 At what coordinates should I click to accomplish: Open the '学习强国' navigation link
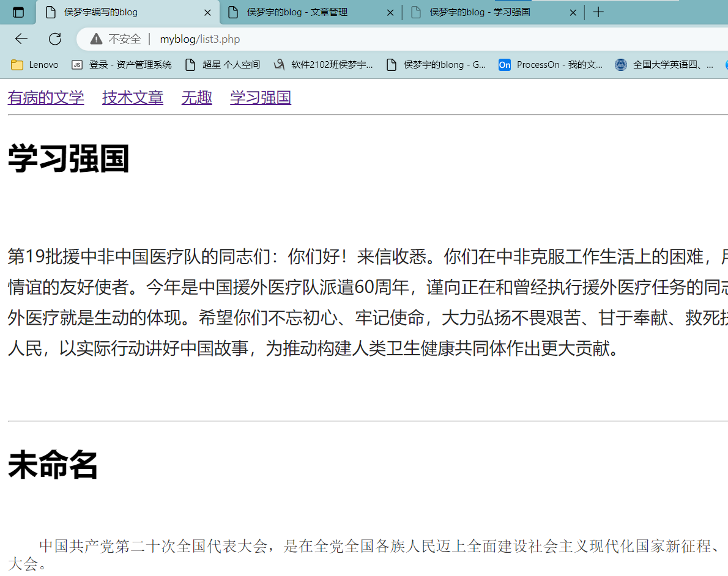tap(260, 97)
